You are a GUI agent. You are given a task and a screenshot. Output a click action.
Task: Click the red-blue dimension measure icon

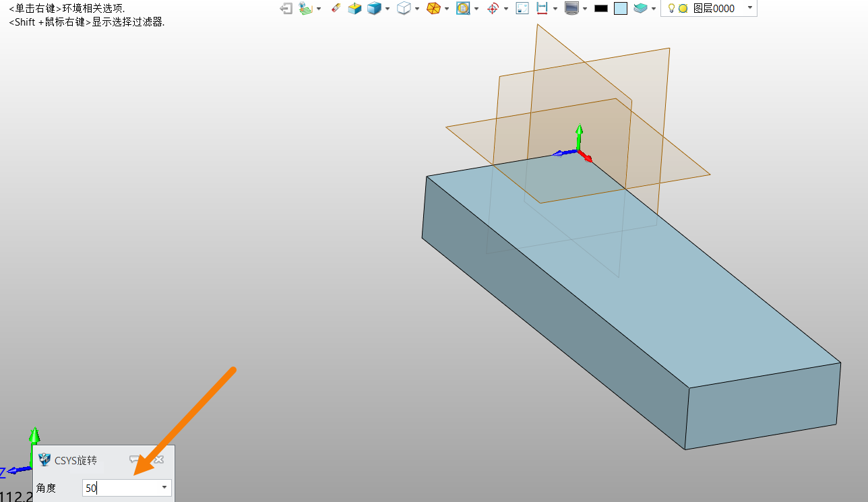(x=541, y=9)
